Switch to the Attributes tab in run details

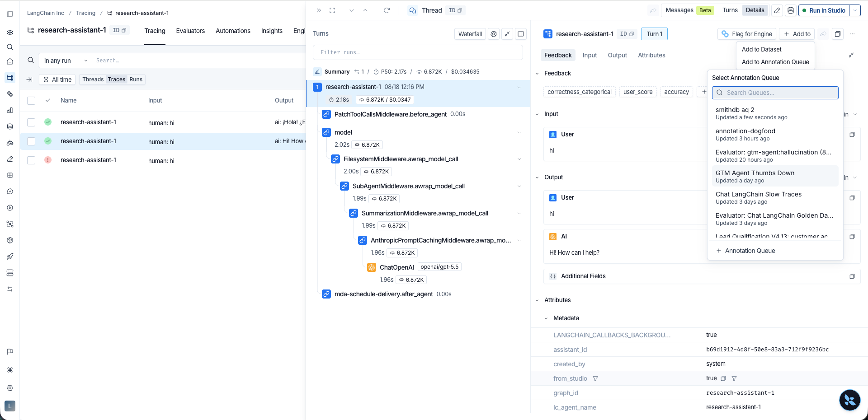(x=651, y=55)
